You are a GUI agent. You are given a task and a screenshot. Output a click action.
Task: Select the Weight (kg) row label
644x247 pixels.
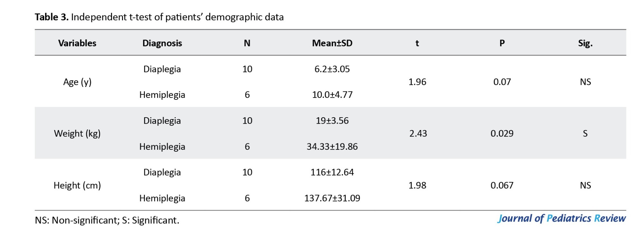pos(77,134)
